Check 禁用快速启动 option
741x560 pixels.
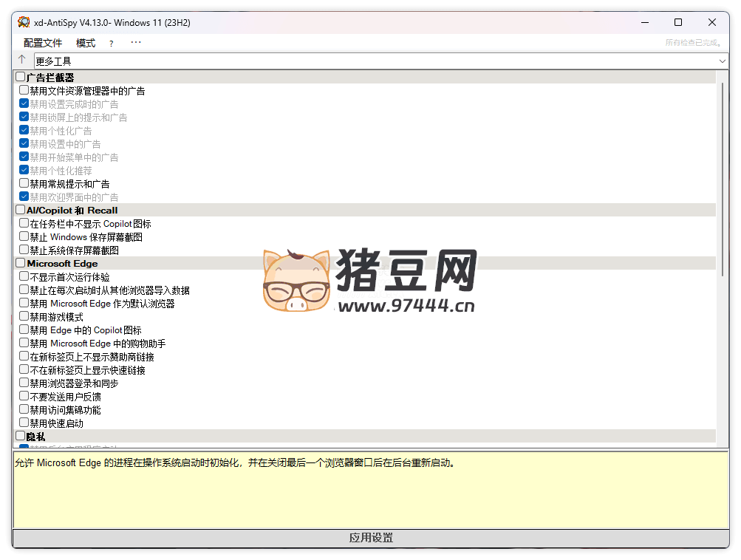point(24,423)
